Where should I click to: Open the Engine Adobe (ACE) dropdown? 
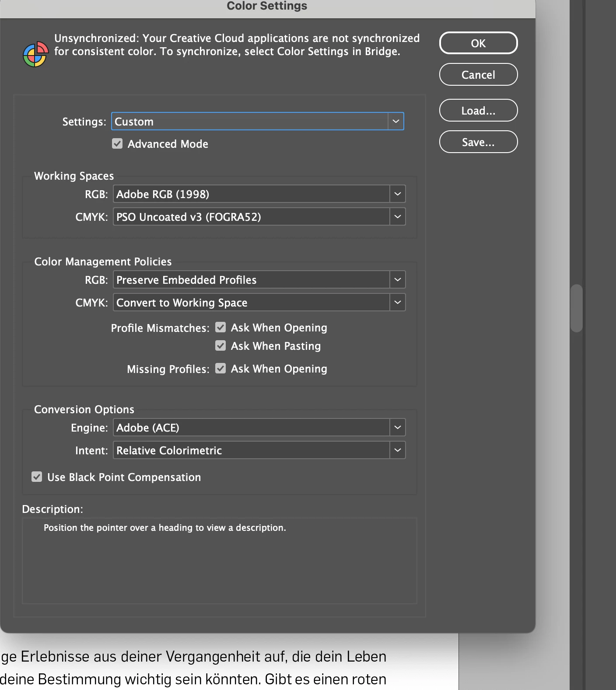pos(259,427)
